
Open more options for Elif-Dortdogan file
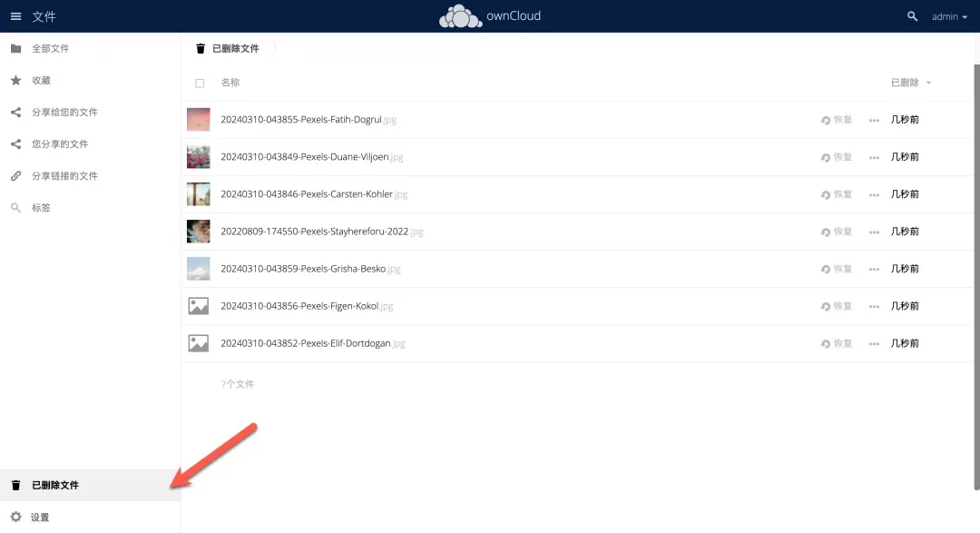click(874, 344)
